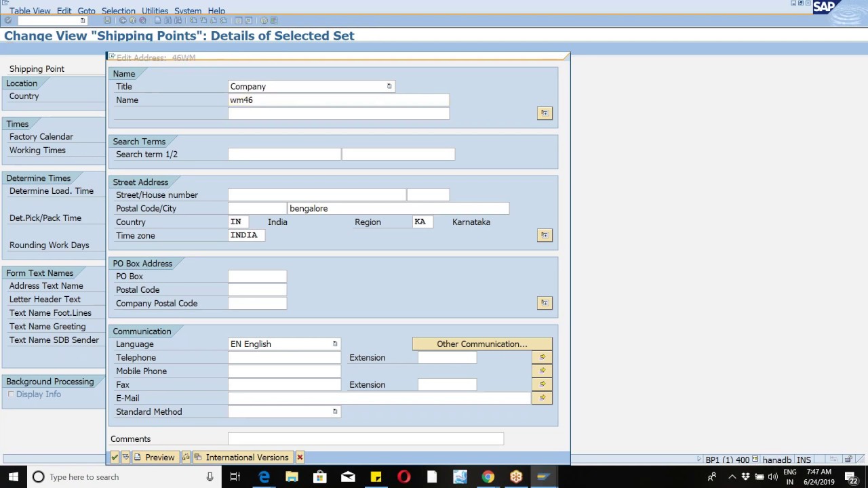Click the Windows Start button
Image resolution: width=868 pixels, height=488 pixels.
[x=14, y=477]
